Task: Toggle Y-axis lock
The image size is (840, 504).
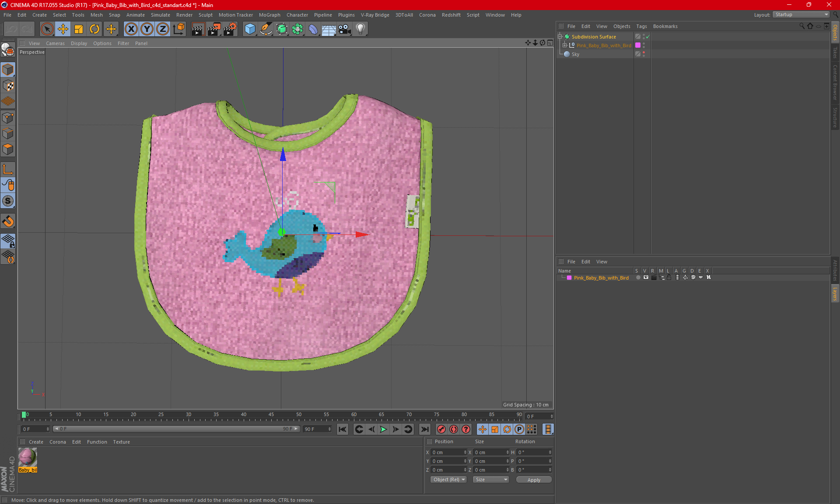Action: coord(147,29)
